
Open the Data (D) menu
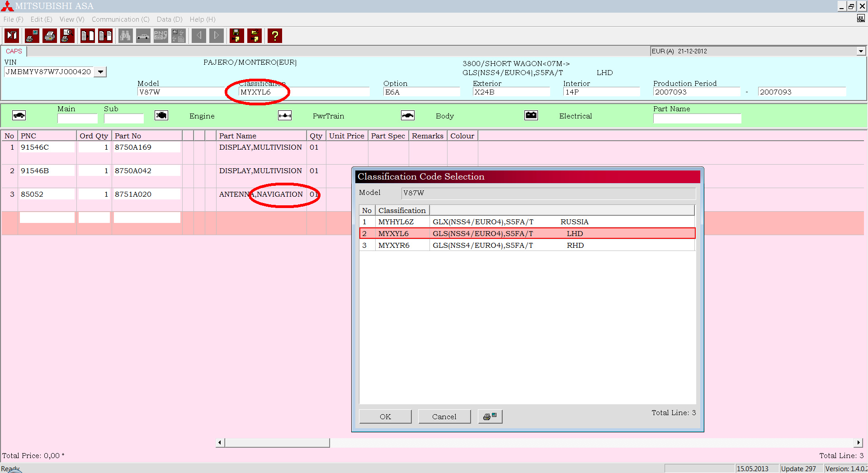(x=169, y=19)
